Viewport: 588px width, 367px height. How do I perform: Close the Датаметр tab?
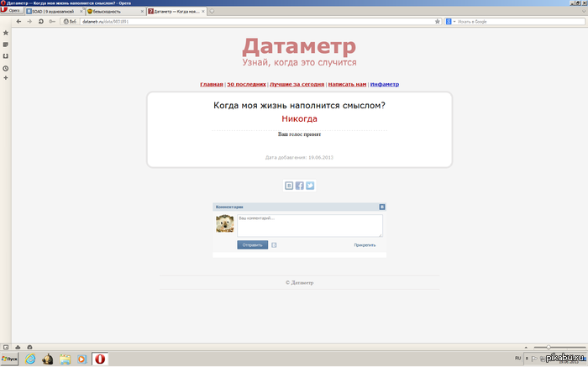click(x=203, y=12)
